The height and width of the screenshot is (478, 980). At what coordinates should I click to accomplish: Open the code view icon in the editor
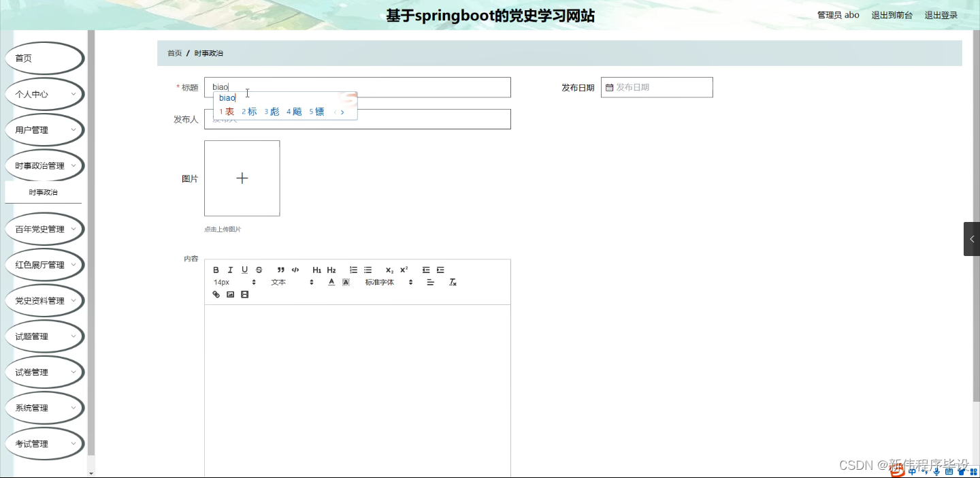coord(295,269)
